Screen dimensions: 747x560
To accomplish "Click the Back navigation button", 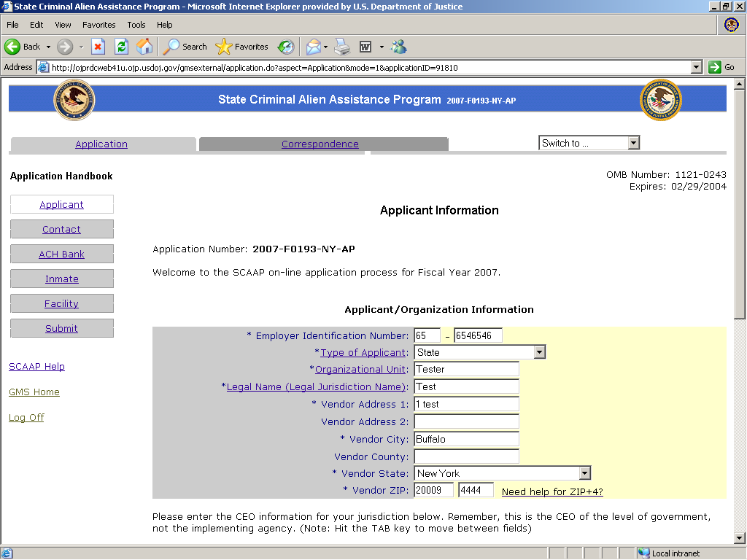I will coord(23,47).
